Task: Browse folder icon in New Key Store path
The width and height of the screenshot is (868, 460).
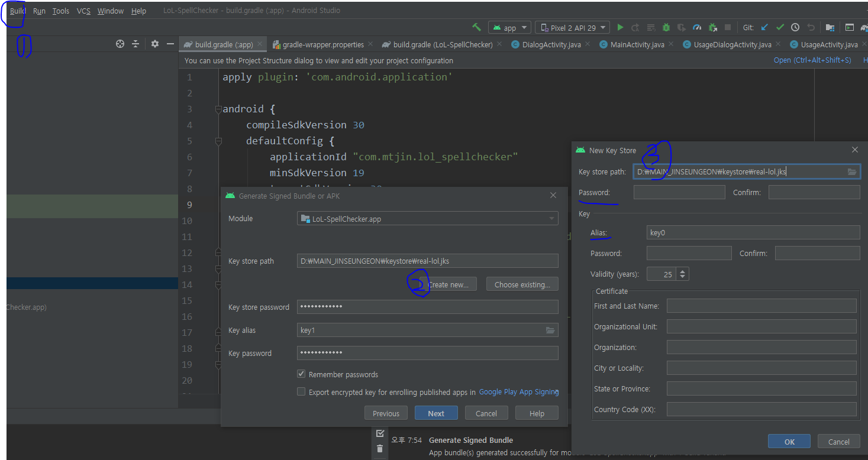Action: click(x=852, y=171)
